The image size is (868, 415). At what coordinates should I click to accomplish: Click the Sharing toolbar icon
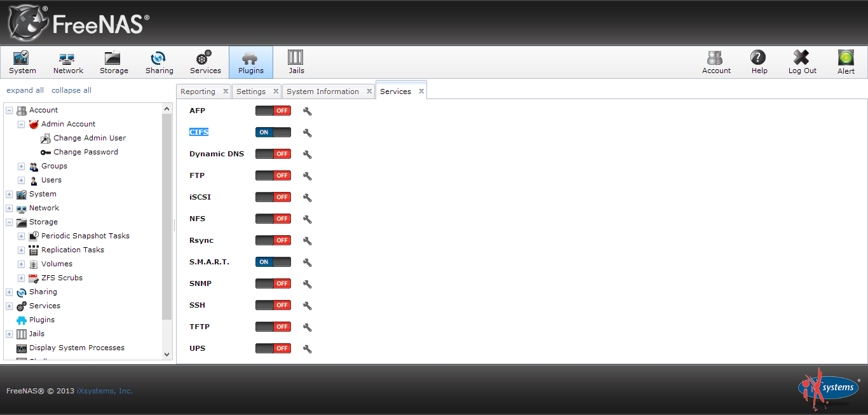pos(159,62)
